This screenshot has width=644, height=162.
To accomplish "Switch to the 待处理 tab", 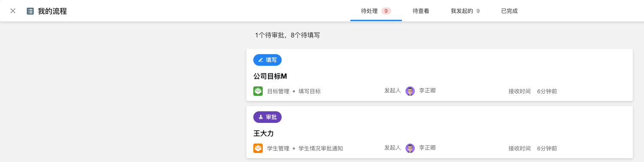I will (x=376, y=11).
